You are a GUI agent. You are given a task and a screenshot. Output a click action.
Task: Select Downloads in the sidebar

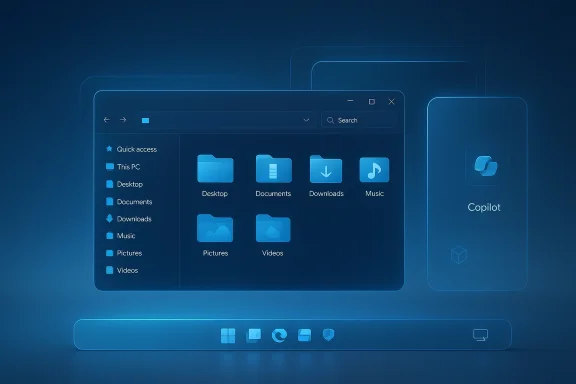129,219
